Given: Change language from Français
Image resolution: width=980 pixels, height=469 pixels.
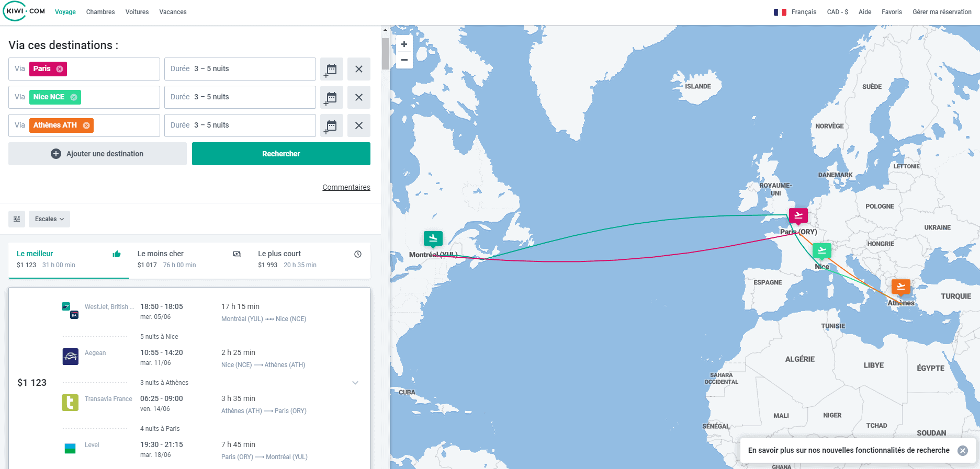Looking at the screenshot, I should click(x=795, y=12).
